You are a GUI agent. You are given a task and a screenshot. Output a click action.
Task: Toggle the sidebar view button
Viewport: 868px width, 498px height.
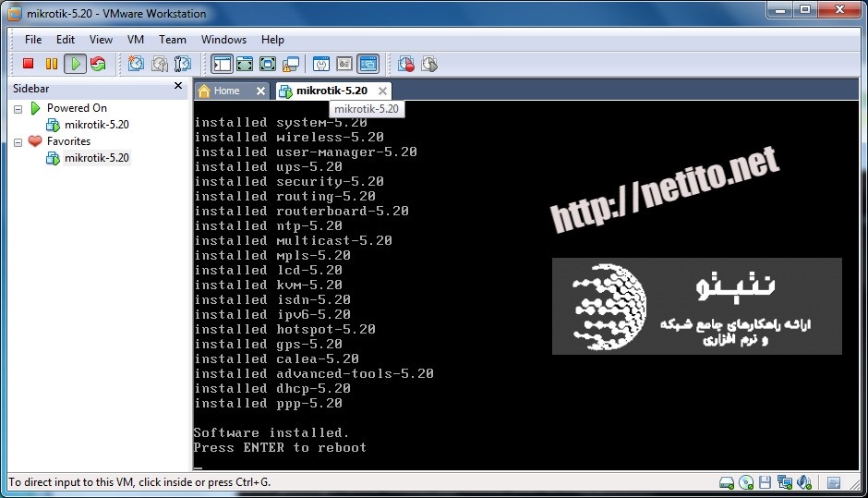click(x=222, y=65)
